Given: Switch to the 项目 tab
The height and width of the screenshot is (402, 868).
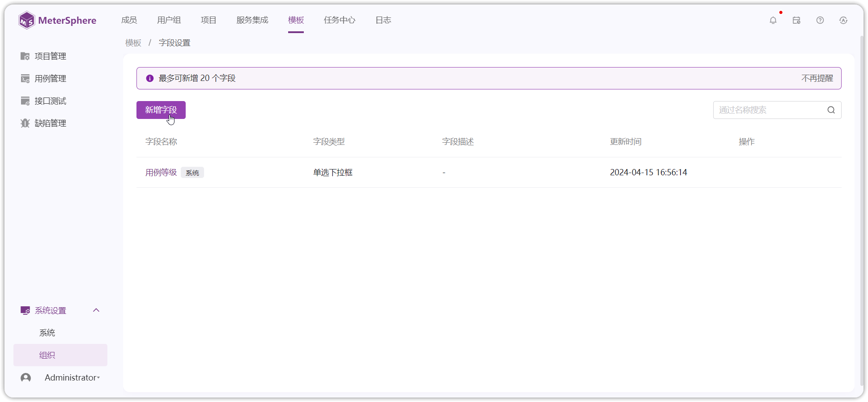Looking at the screenshot, I should click(208, 20).
